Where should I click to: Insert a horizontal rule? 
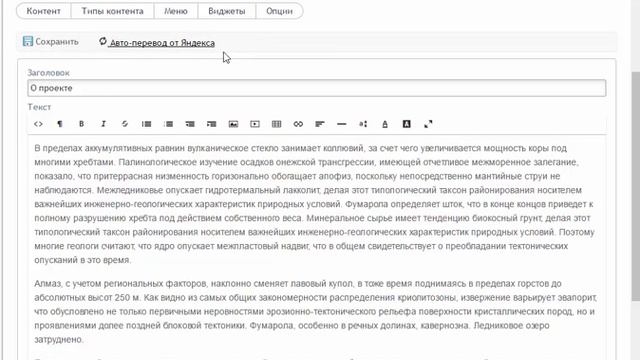click(x=342, y=124)
